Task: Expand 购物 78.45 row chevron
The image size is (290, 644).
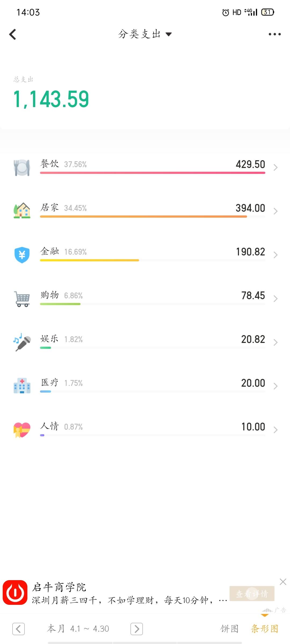Action: coord(275,299)
